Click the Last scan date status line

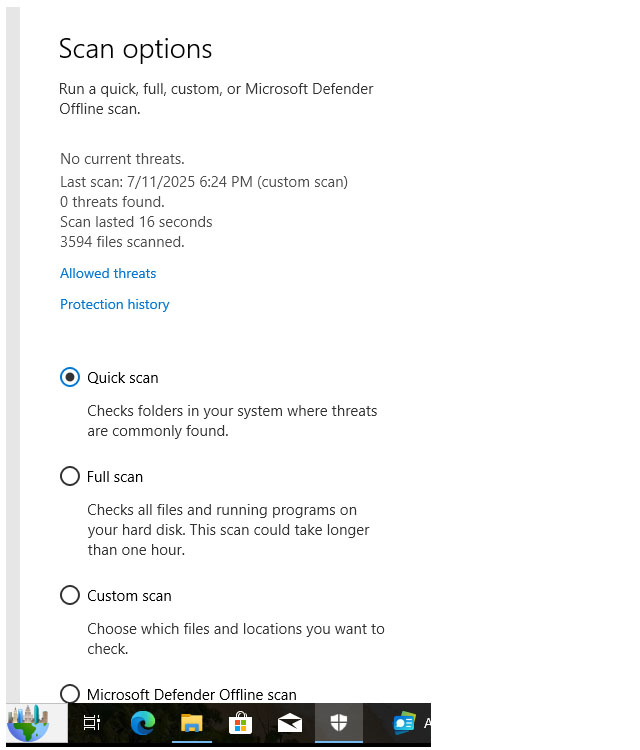pos(204,182)
